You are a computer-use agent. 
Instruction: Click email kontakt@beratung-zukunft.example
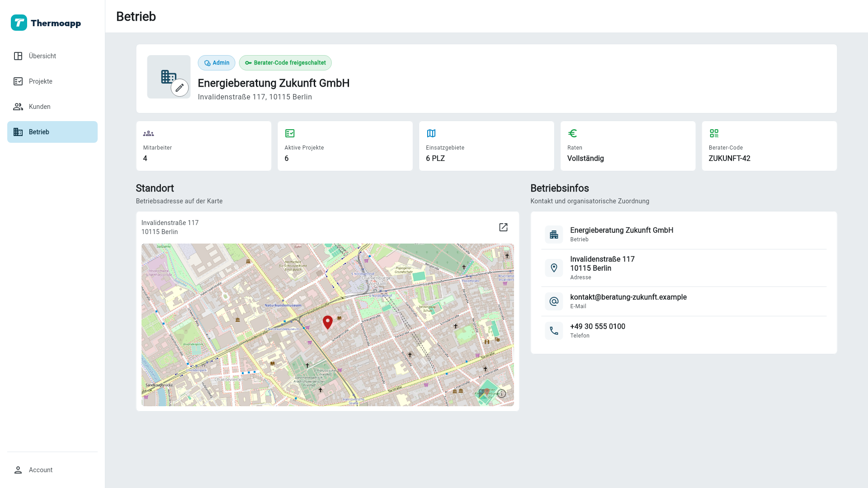point(628,297)
